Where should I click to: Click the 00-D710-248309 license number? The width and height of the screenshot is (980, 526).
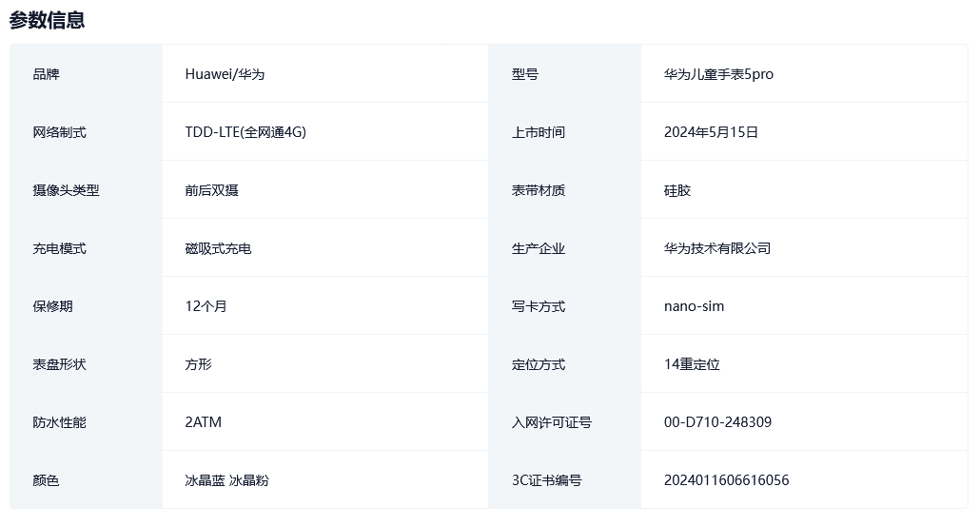coord(717,422)
